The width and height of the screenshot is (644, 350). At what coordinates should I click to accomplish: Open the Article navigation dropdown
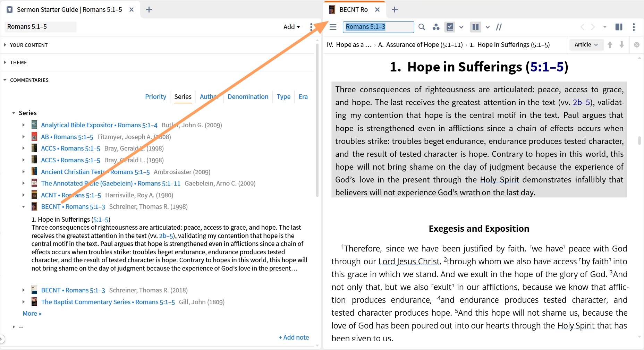pyautogui.click(x=586, y=45)
